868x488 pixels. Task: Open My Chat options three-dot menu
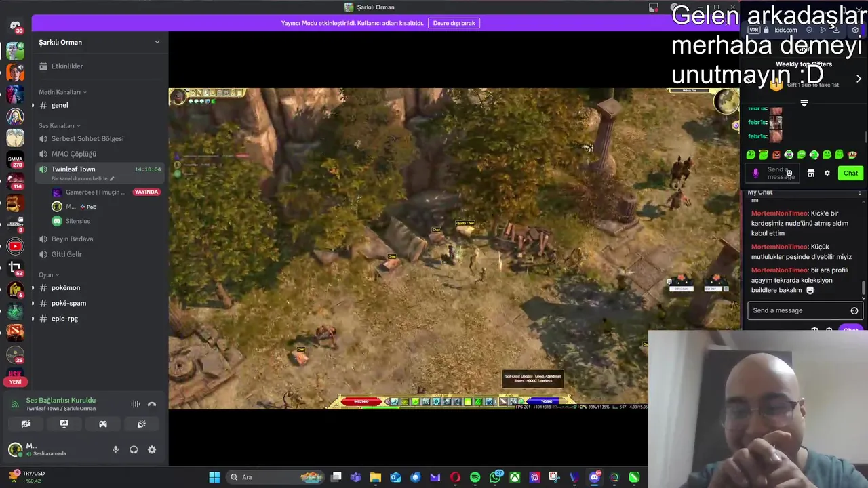859,193
